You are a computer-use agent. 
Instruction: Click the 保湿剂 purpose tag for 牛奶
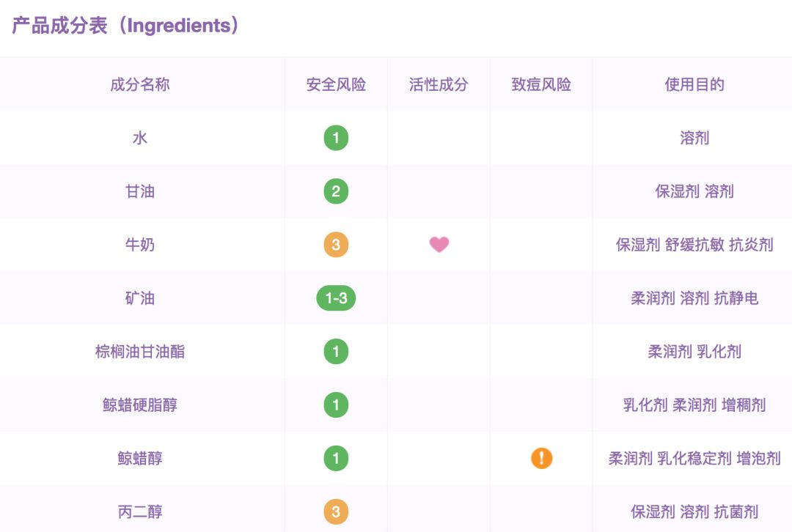pos(638,245)
